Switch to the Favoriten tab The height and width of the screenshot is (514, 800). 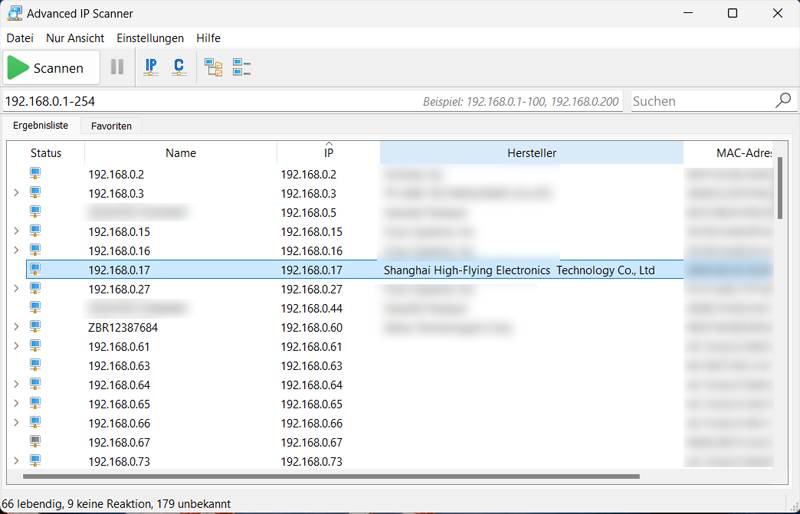[x=111, y=126]
